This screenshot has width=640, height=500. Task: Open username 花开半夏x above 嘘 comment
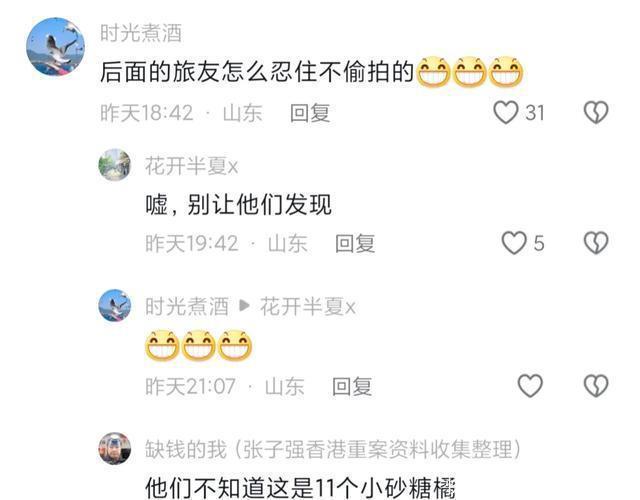coord(191,166)
